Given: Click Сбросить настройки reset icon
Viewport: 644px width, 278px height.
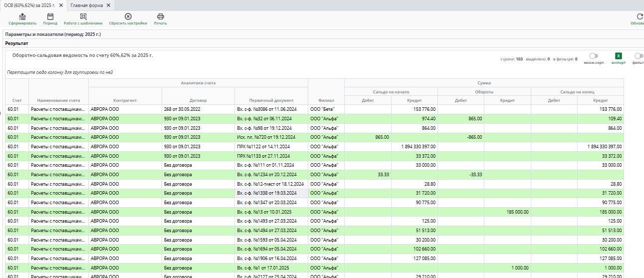Looking at the screenshot, I should tap(128, 16).
